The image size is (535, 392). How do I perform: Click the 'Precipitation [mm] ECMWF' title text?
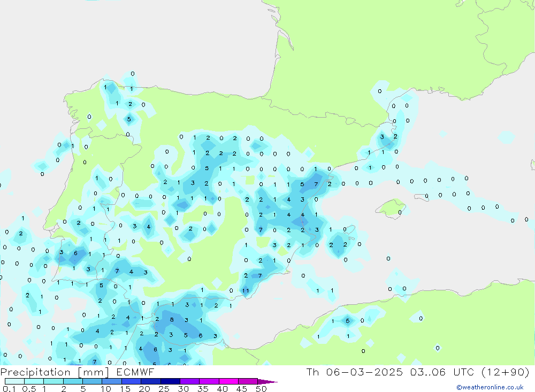click(x=77, y=372)
